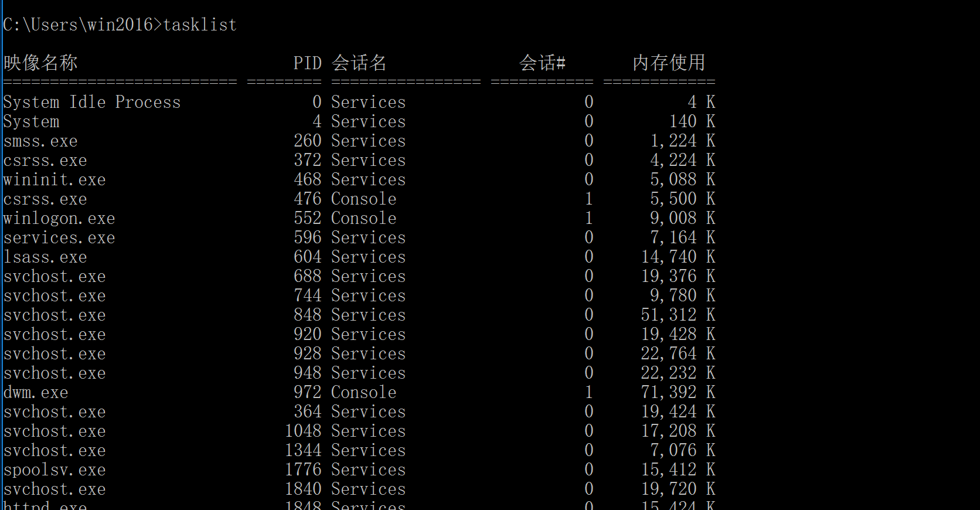Click memory value 4,224 K

[x=683, y=160]
